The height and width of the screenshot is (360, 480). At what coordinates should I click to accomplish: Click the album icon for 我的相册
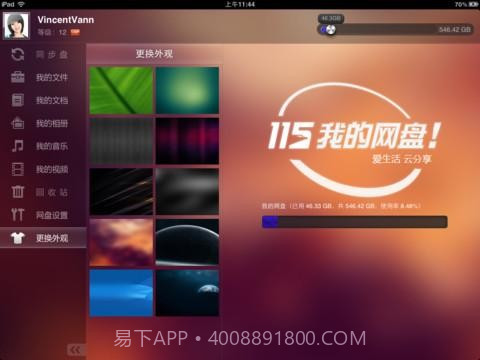point(17,123)
